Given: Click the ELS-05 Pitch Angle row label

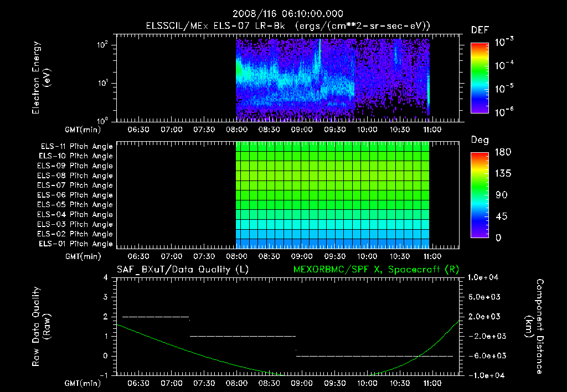Looking at the screenshot, I should pyautogui.click(x=75, y=205).
